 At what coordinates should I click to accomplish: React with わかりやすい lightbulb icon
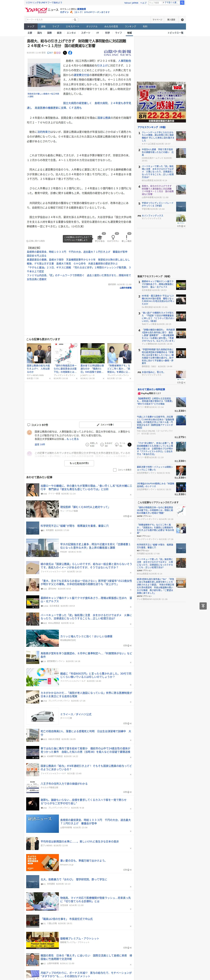(113, 237)
